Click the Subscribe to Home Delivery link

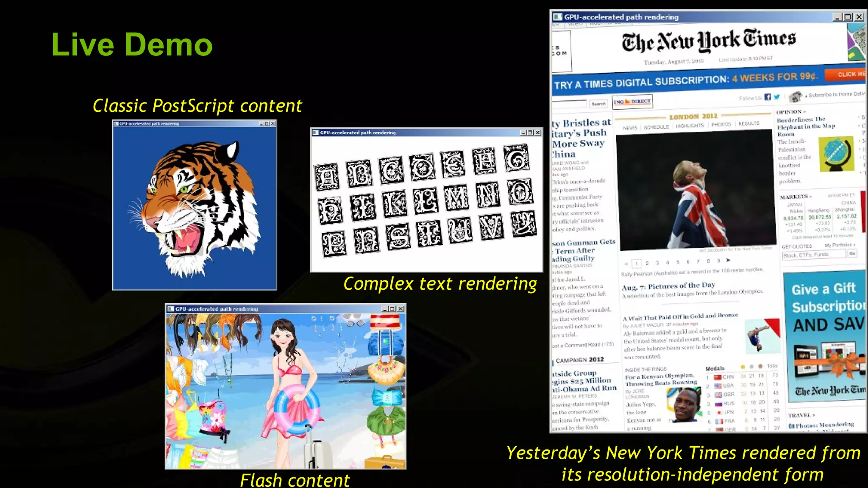(x=836, y=94)
